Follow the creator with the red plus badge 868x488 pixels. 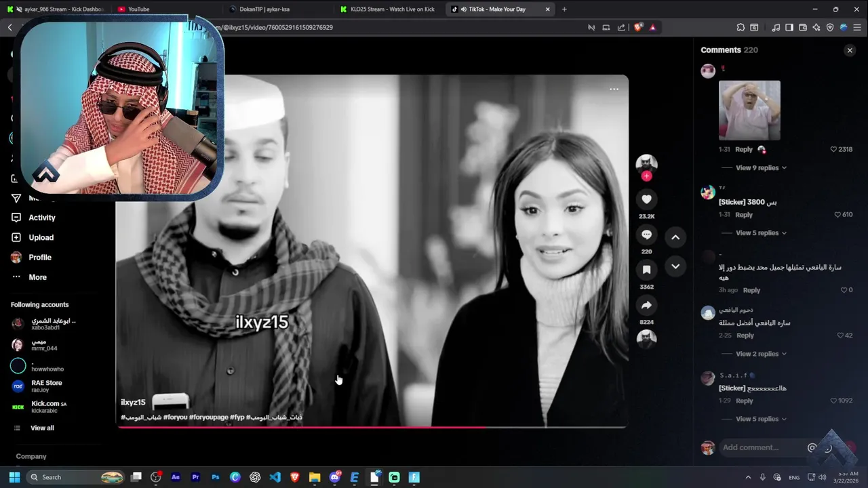(x=646, y=176)
